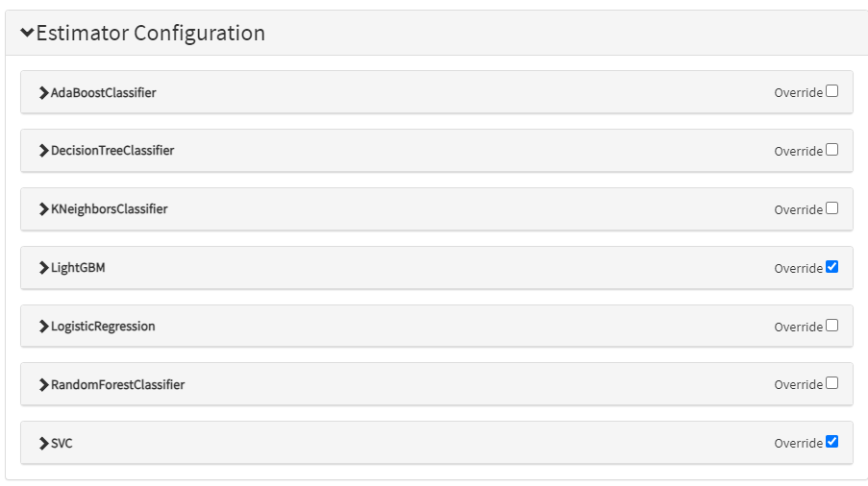The width and height of the screenshot is (868, 486).
Task: Select the KNeighborsClassifier row label
Action: (x=109, y=209)
